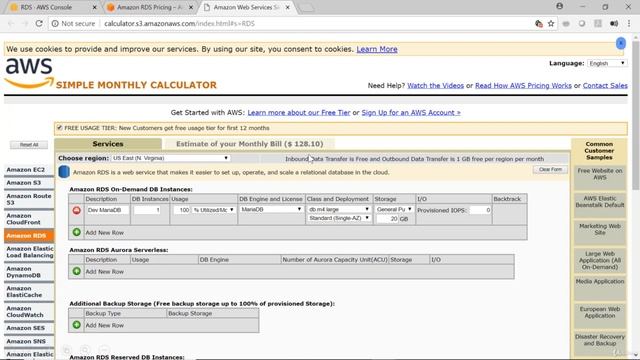
Task: Open the db.m4.large class dropdown
Action: 338,209
